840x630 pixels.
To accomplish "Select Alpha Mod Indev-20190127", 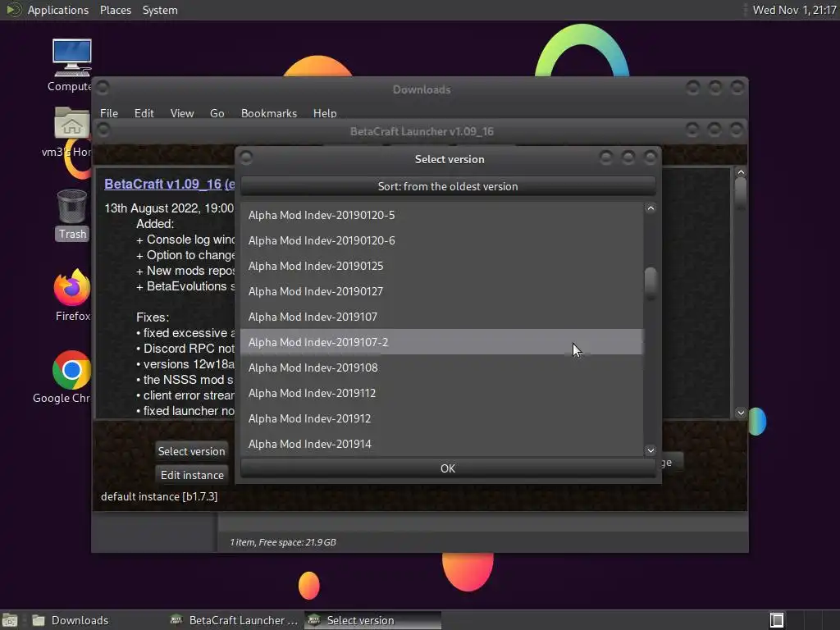I will 441,291.
